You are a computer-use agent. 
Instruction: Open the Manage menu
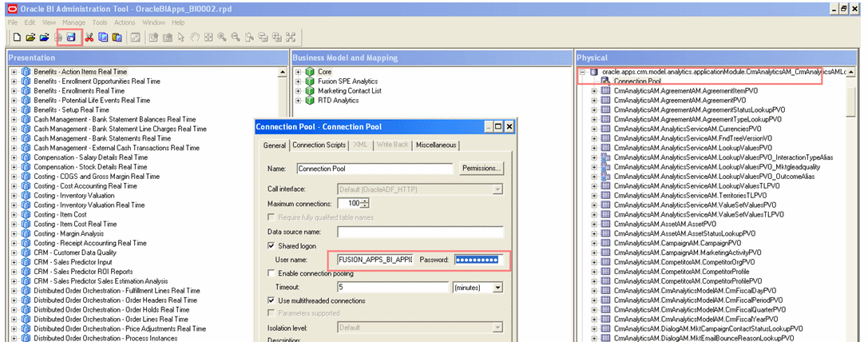pyautogui.click(x=73, y=22)
